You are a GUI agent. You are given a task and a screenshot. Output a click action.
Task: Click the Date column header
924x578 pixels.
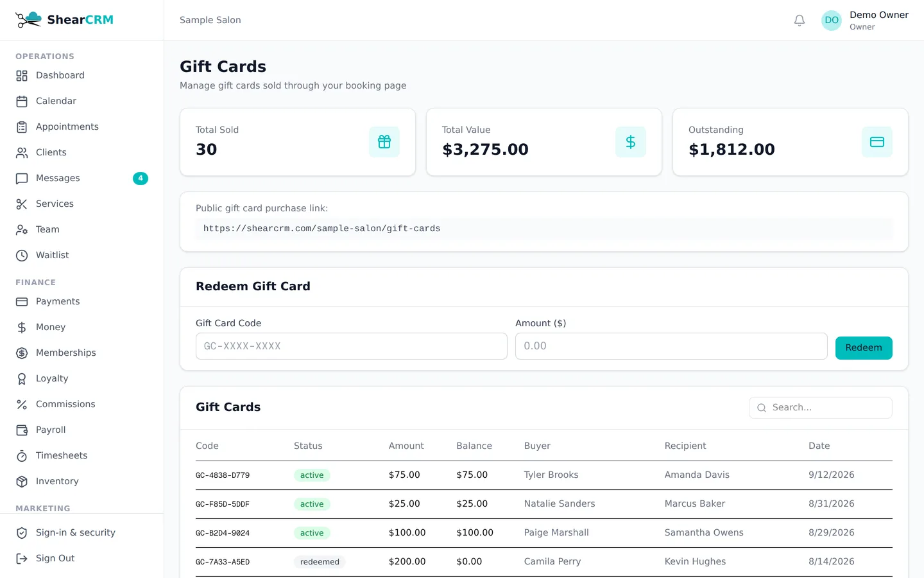tap(819, 446)
